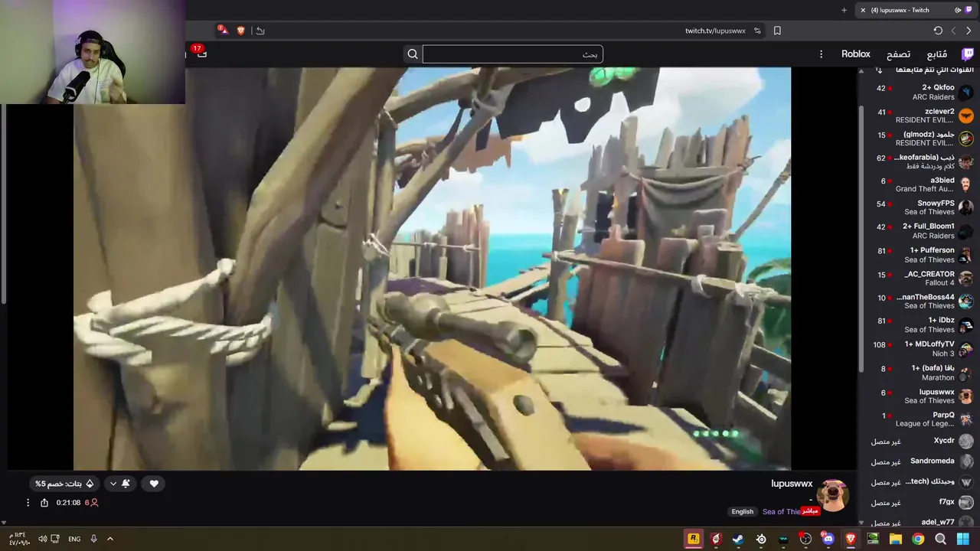Open File Explorer from taskbar
This screenshot has height=551, width=980.
(896, 539)
